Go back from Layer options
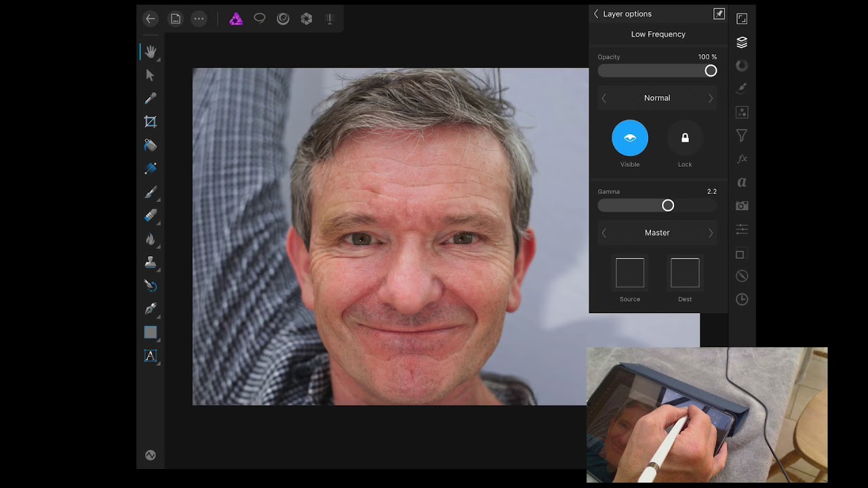 (x=596, y=14)
